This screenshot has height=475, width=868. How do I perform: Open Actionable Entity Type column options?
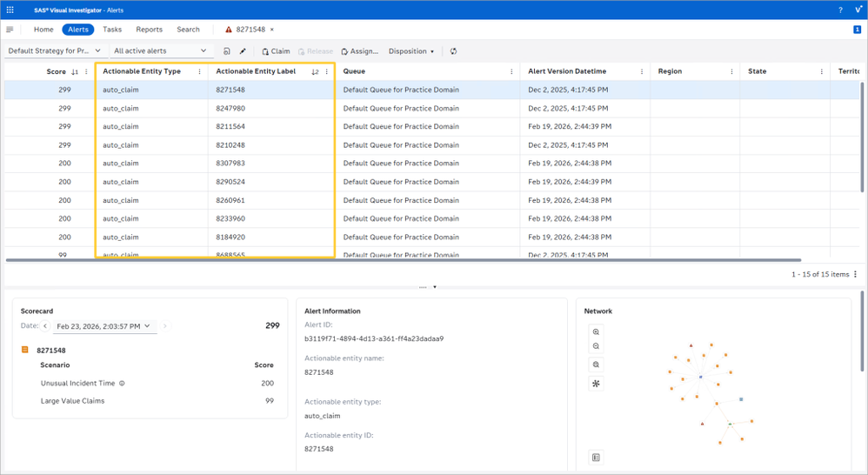[x=200, y=71]
